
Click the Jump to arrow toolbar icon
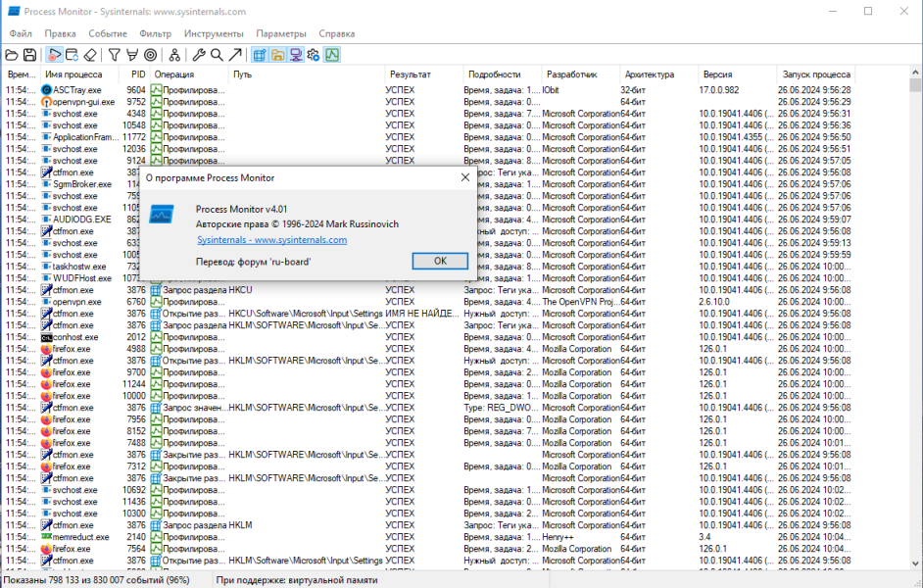click(235, 55)
